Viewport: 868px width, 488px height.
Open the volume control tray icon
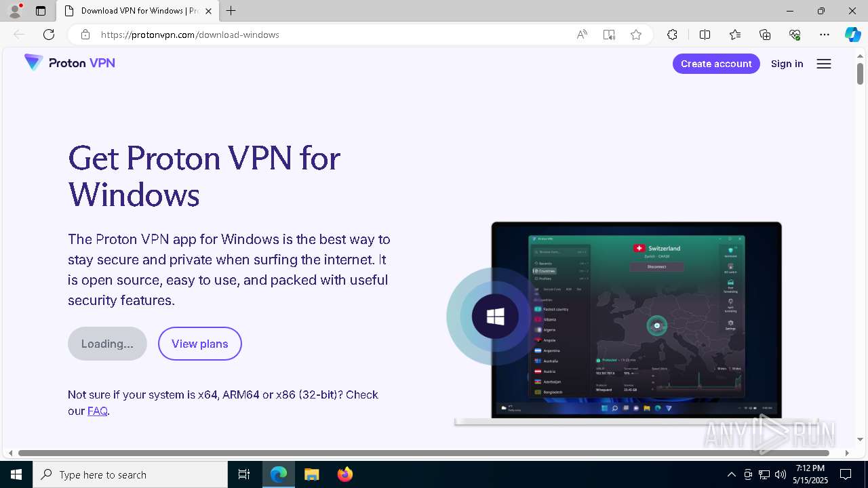(781, 474)
